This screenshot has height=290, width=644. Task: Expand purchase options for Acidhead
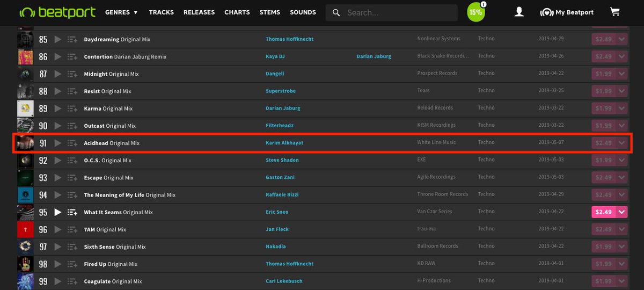[x=622, y=143]
